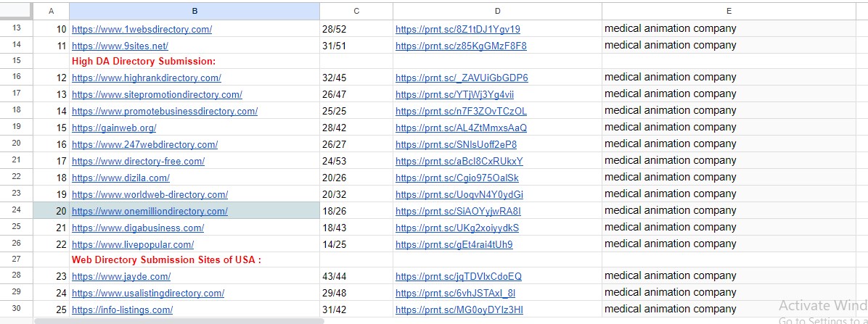
Task: Click column E header
Action: pos(728,11)
